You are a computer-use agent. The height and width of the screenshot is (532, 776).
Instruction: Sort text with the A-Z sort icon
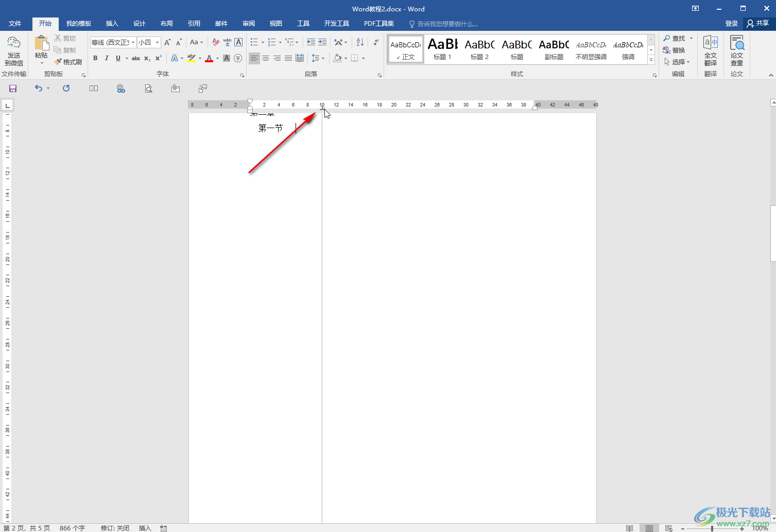[x=360, y=42]
